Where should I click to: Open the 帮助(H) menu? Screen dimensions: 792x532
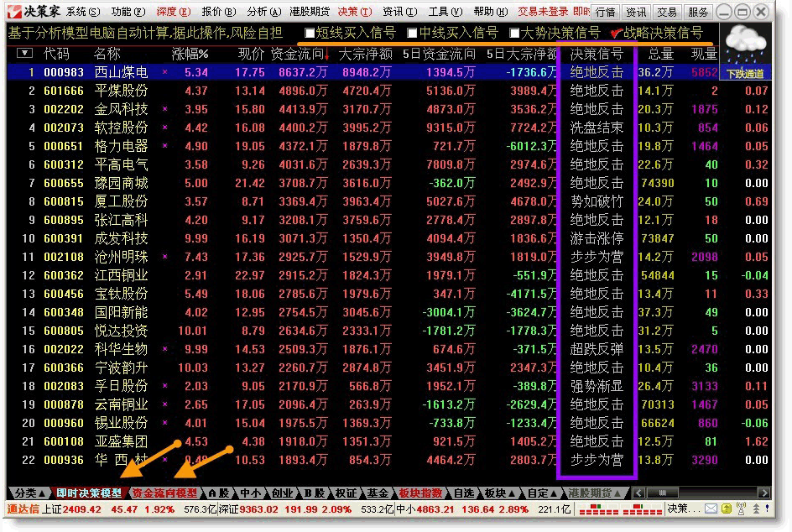coord(491,11)
